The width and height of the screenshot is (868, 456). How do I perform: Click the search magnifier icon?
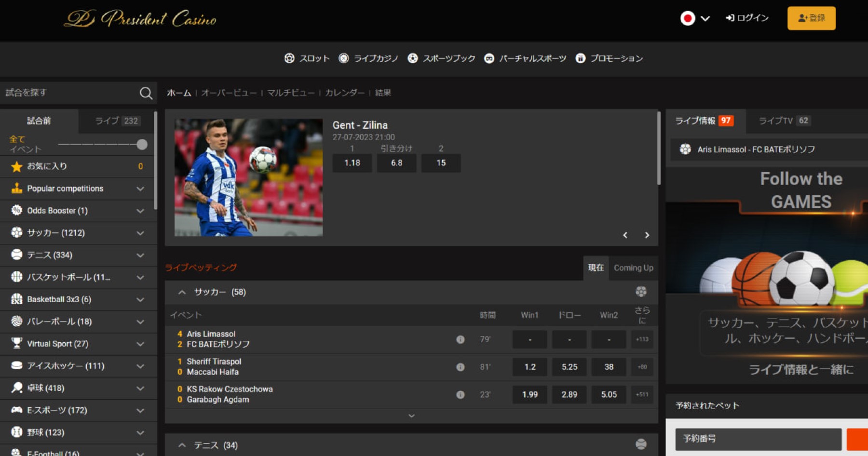point(146,93)
